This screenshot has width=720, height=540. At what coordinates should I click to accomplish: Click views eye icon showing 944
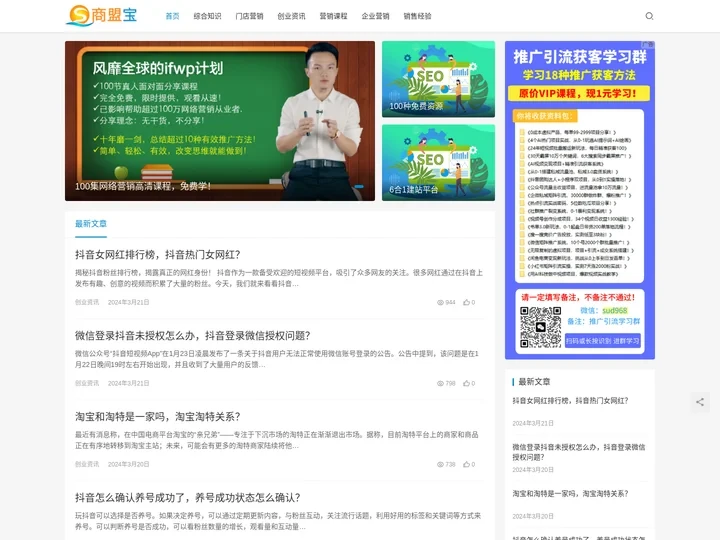pos(440,303)
